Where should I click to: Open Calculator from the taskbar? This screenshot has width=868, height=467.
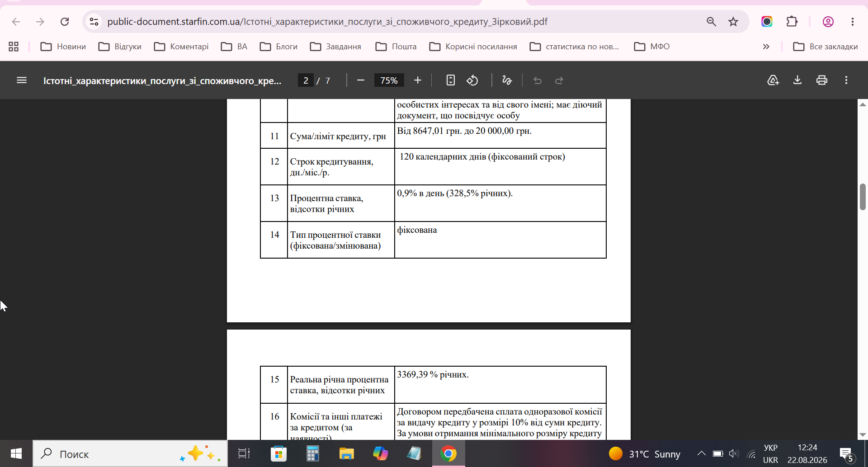click(312, 453)
